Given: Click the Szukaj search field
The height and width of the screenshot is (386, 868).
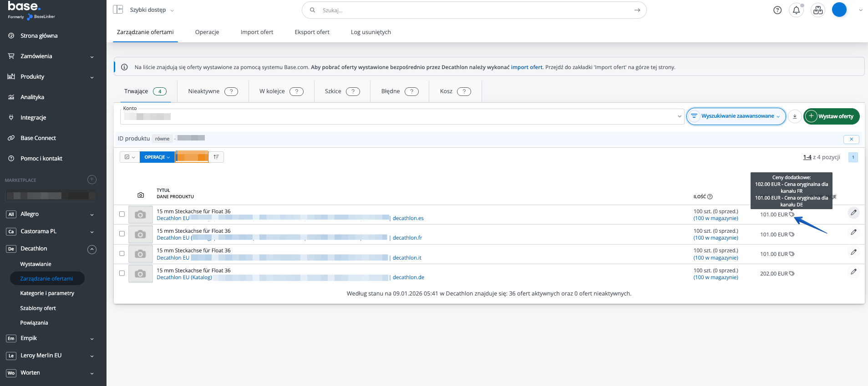Looking at the screenshot, I should click(x=473, y=10).
